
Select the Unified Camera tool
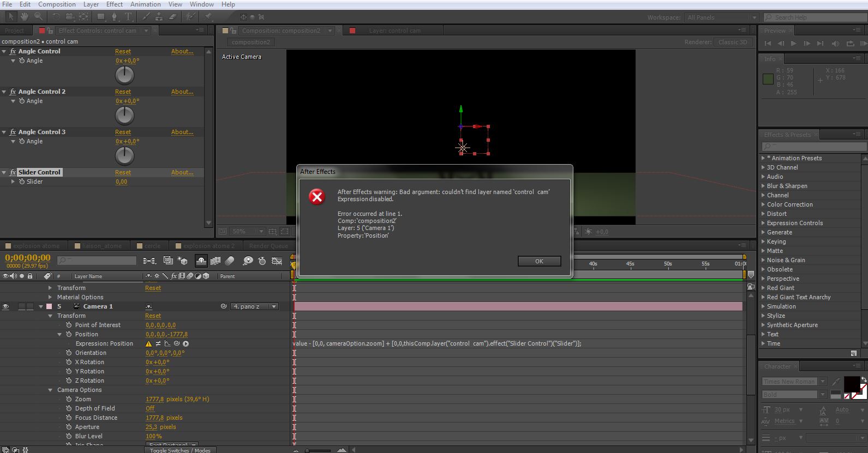pyautogui.click(x=70, y=17)
